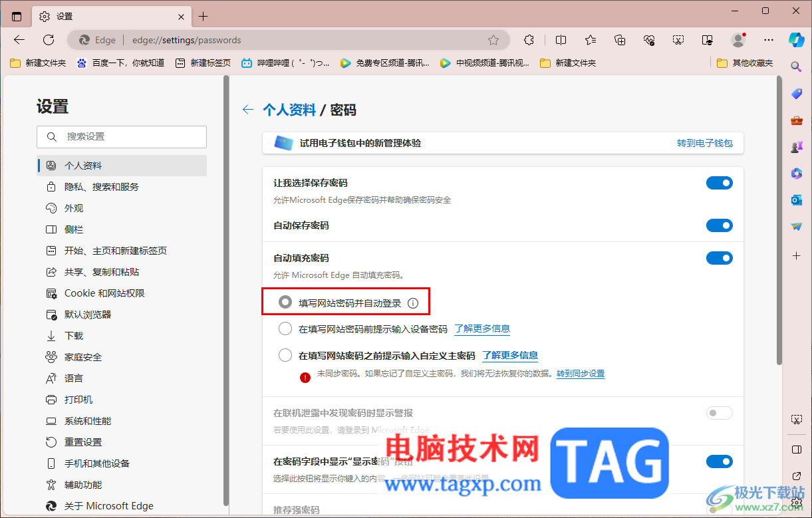Select 在填写网站密码前提示输入设备密码 option

pyautogui.click(x=285, y=328)
